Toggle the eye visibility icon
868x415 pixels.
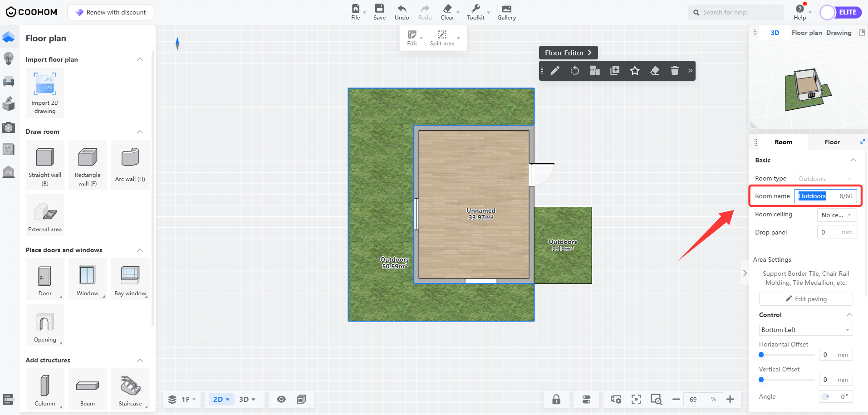pos(281,399)
